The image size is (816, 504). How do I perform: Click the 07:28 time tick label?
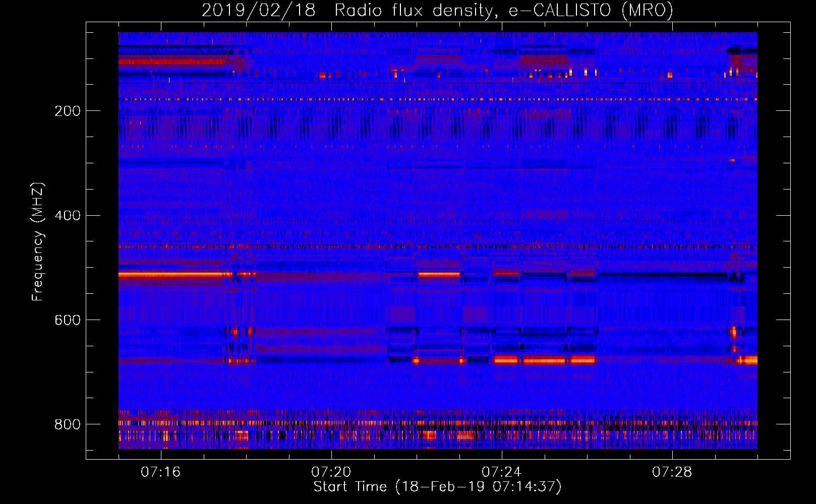(672, 472)
